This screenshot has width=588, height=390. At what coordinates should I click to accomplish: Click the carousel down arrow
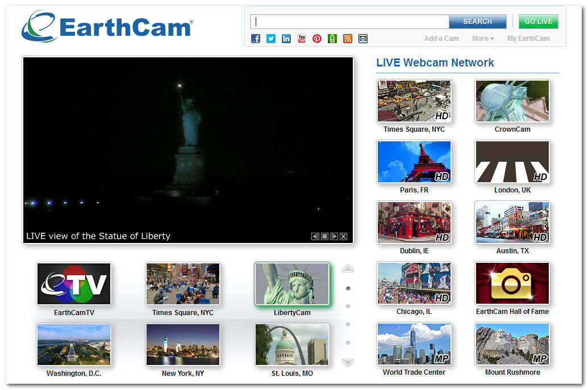(x=348, y=362)
